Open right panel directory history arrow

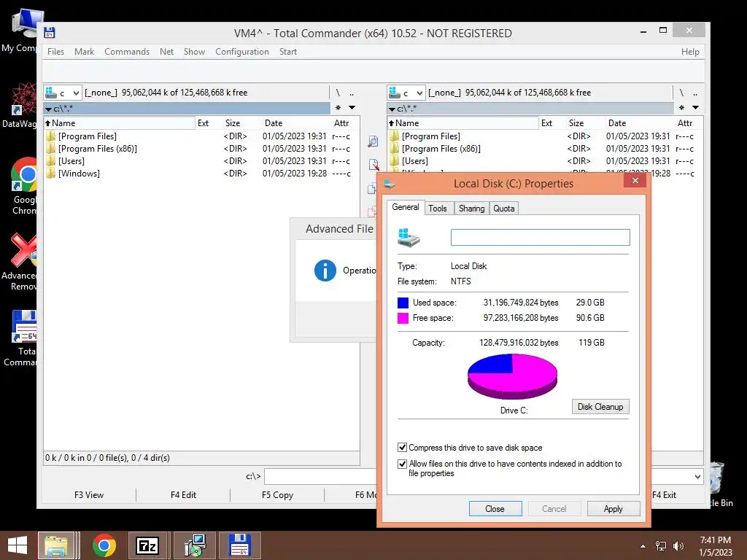pyautogui.click(x=695, y=108)
